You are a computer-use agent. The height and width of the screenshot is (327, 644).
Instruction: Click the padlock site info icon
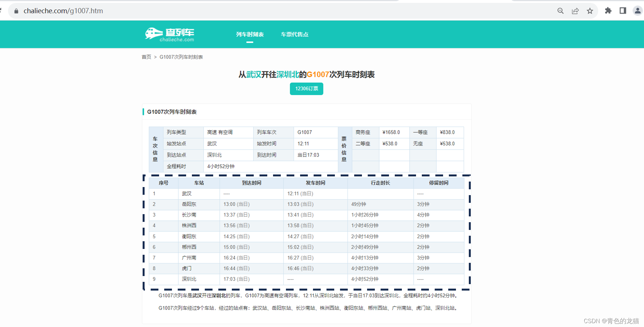coord(16,11)
